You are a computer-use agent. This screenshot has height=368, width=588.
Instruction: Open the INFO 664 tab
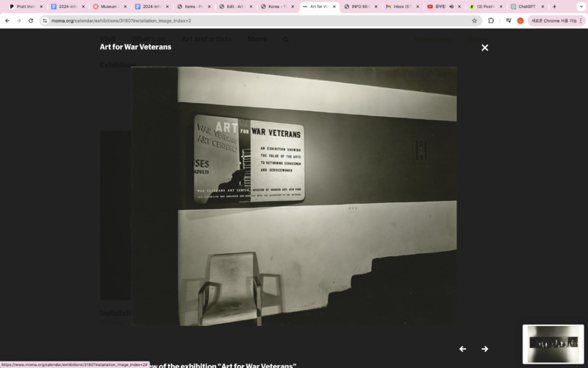tap(357, 7)
